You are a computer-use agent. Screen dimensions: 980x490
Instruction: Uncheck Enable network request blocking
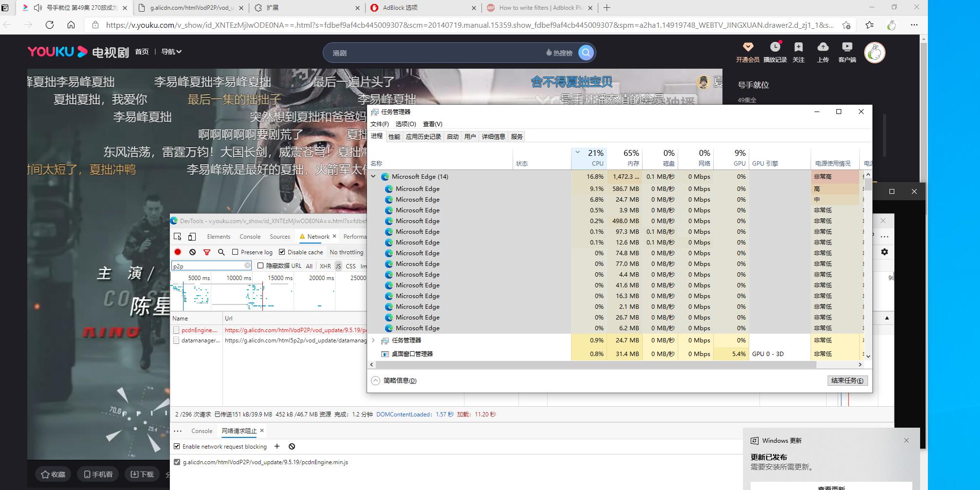(177, 446)
